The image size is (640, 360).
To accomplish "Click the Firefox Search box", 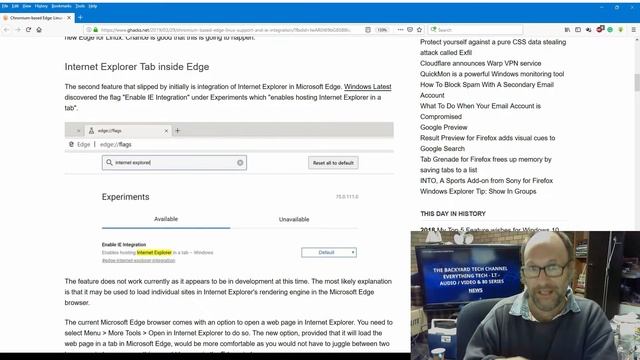I will coord(476,30).
